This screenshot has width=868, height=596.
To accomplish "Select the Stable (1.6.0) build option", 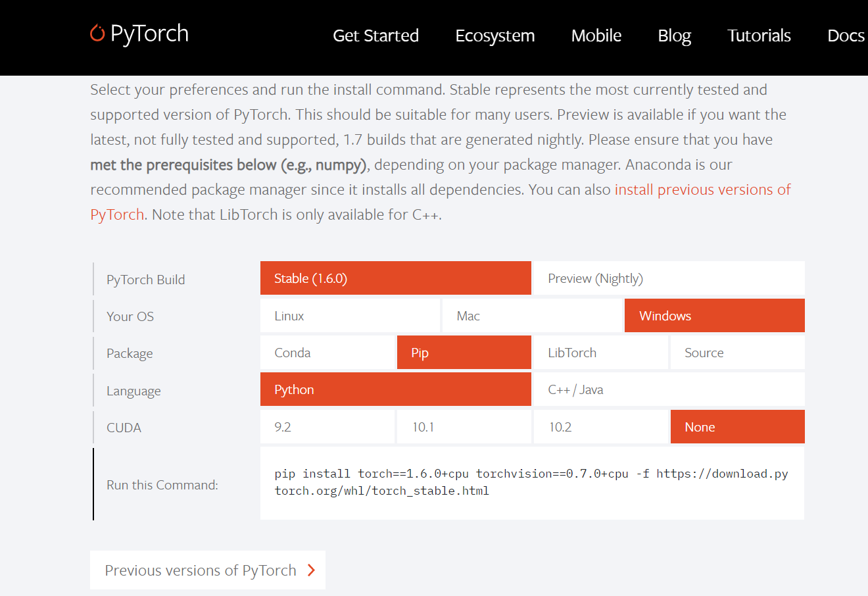I will [x=396, y=278].
